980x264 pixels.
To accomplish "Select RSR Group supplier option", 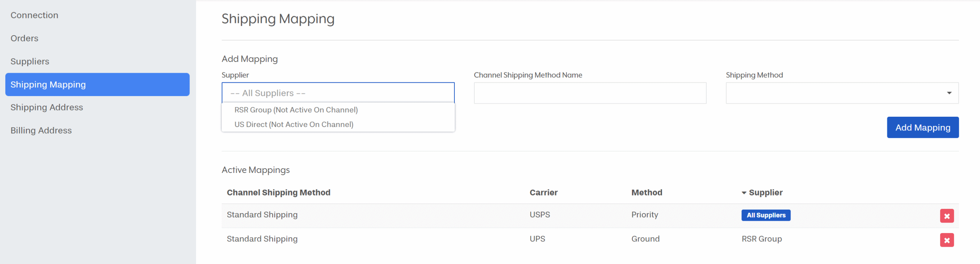I will pos(296,110).
